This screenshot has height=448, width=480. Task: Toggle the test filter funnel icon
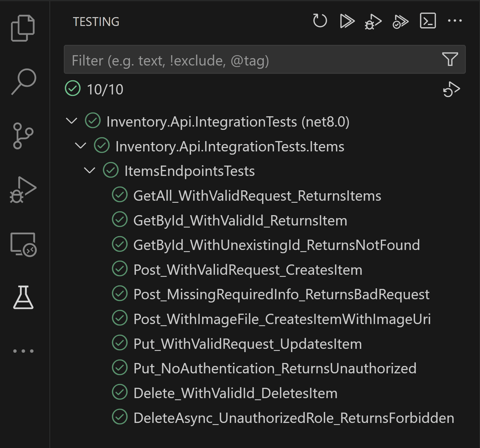point(450,59)
